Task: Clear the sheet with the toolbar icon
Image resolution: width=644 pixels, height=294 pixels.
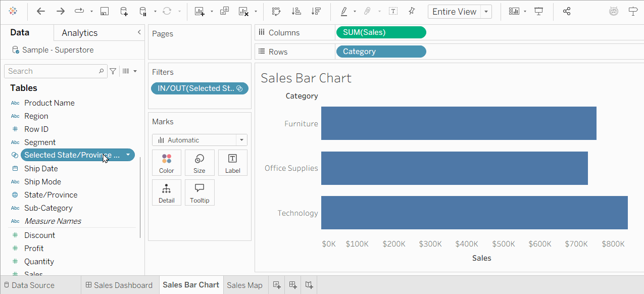Action: click(x=244, y=11)
